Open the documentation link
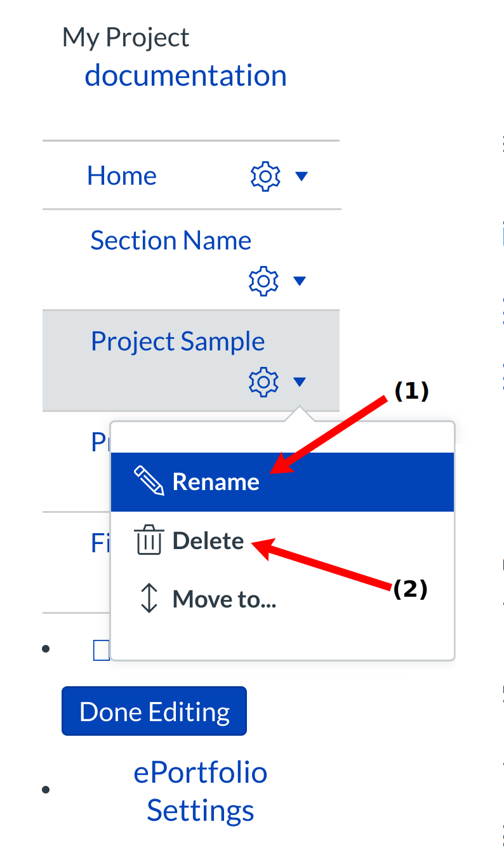The image size is (504, 850). point(185,76)
